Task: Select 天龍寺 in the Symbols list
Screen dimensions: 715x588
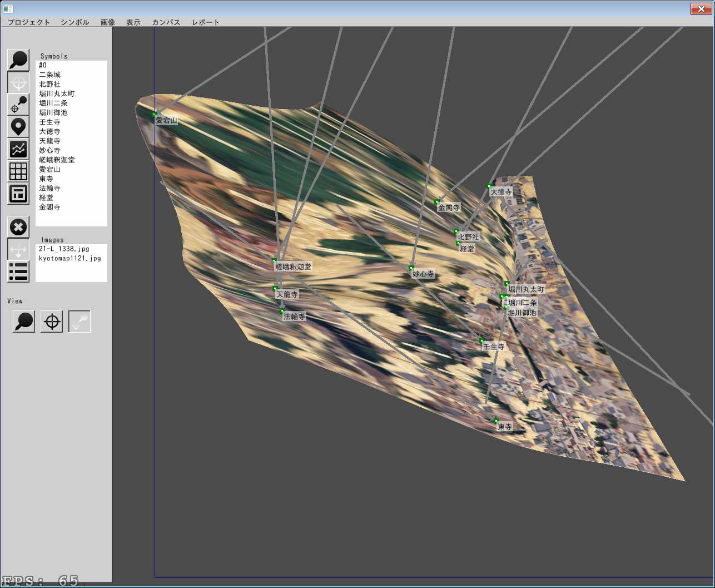Action: [x=71, y=141]
